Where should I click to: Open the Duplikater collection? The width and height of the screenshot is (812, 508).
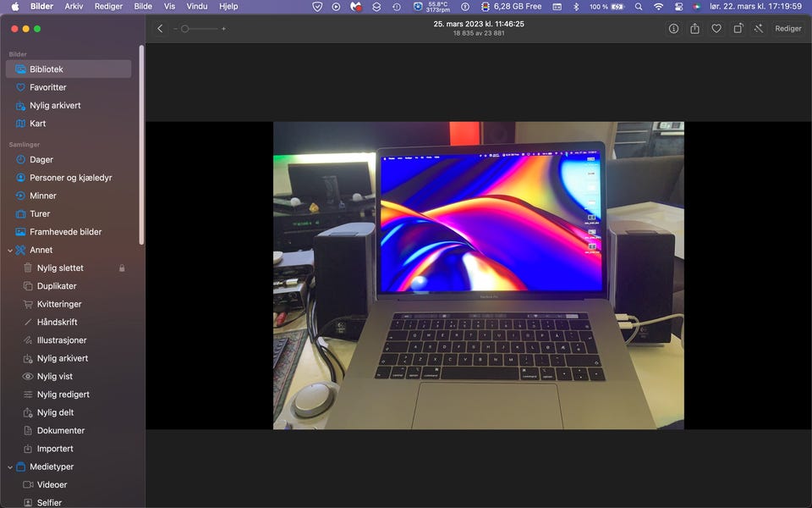point(57,286)
